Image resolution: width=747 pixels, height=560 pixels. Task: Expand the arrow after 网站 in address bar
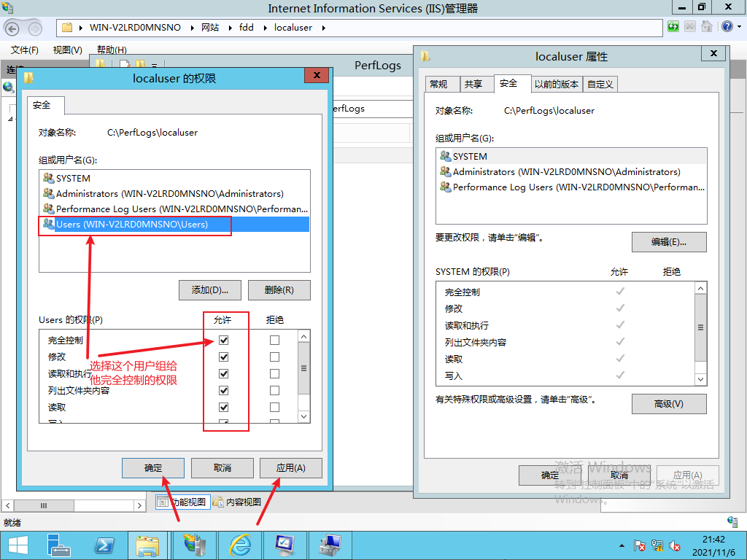230,28
